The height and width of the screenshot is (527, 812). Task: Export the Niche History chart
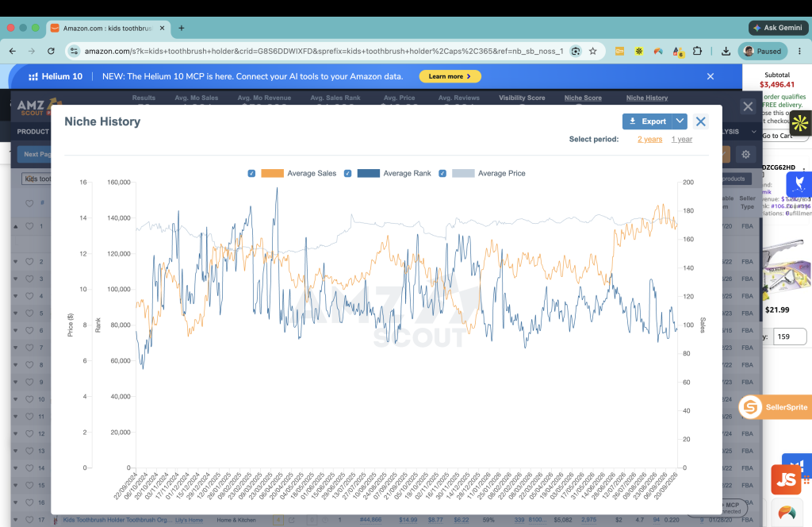647,121
